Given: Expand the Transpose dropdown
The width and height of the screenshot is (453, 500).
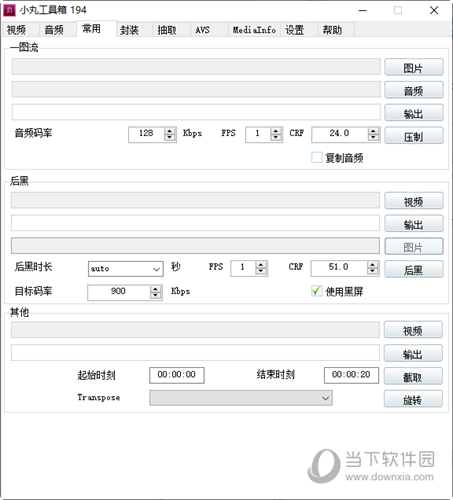Looking at the screenshot, I should [x=241, y=398].
